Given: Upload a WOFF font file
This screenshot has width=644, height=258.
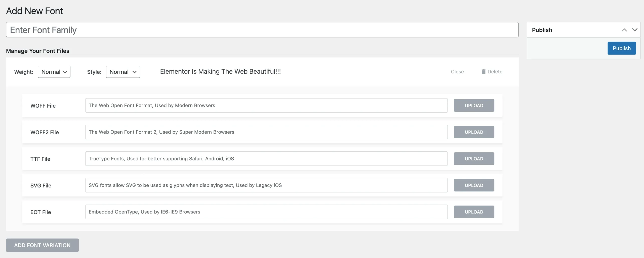Looking at the screenshot, I should [x=474, y=105].
